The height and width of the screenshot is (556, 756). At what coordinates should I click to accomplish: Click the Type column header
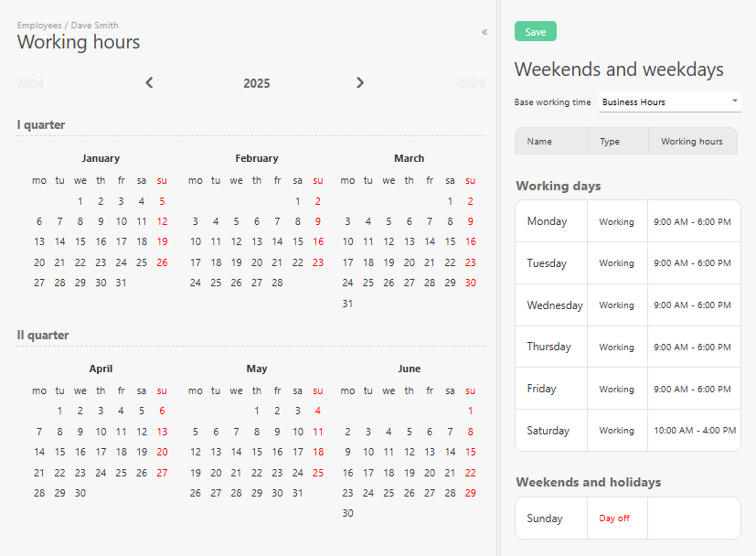[x=610, y=142]
